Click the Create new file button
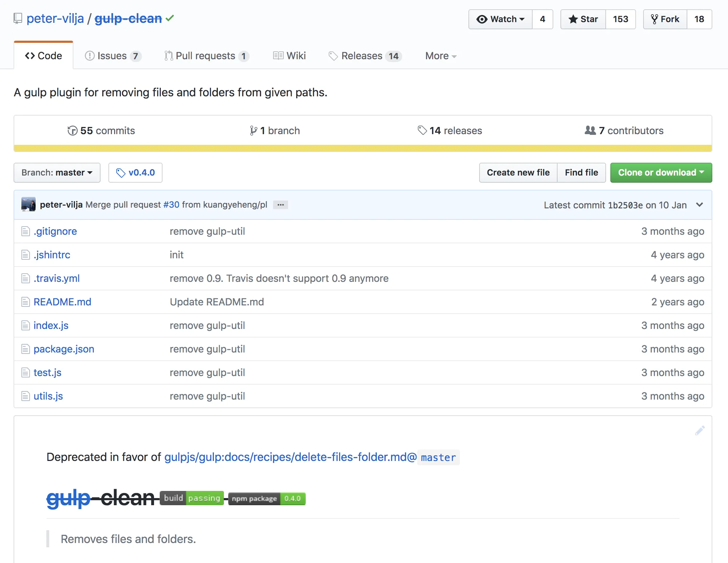Viewport: 728px width, 563px height. [x=518, y=173]
